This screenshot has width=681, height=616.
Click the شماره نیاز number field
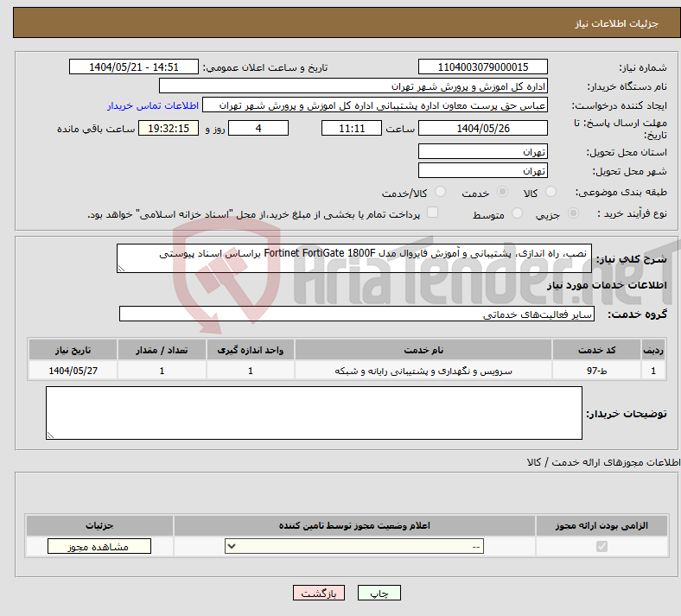482,67
